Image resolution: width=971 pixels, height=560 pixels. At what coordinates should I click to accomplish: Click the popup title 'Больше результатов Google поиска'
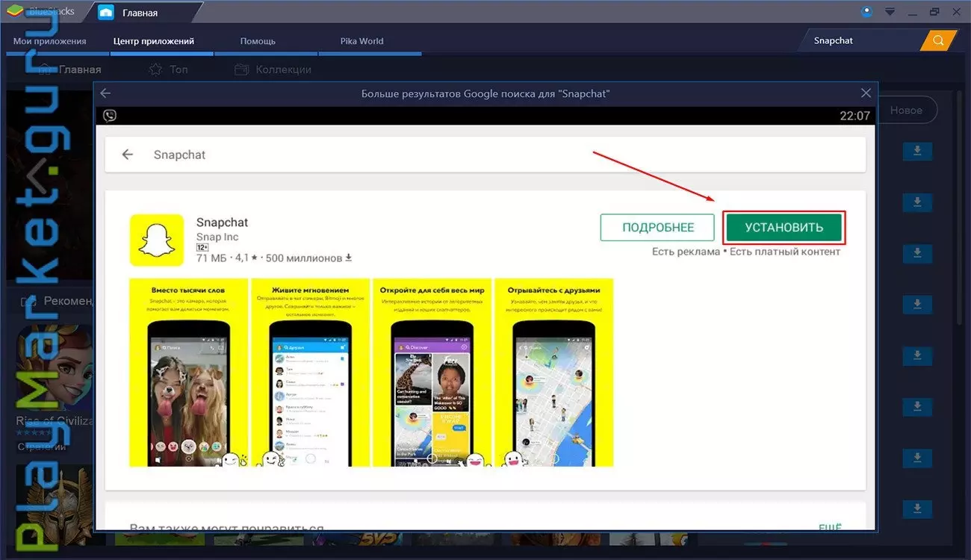pyautogui.click(x=485, y=93)
